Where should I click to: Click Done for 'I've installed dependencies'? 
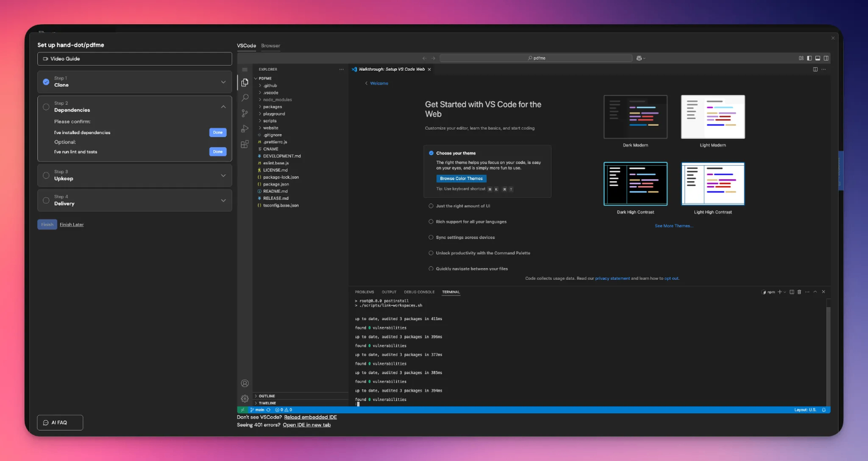tap(218, 133)
